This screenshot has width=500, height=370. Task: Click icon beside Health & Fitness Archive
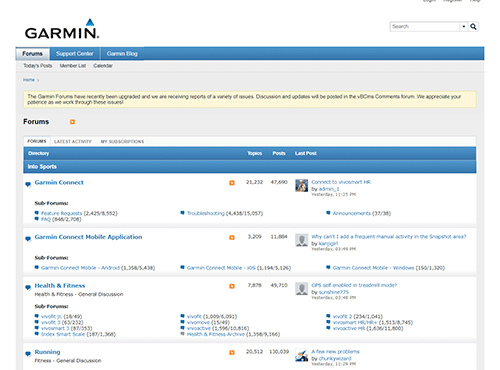point(182,334)
